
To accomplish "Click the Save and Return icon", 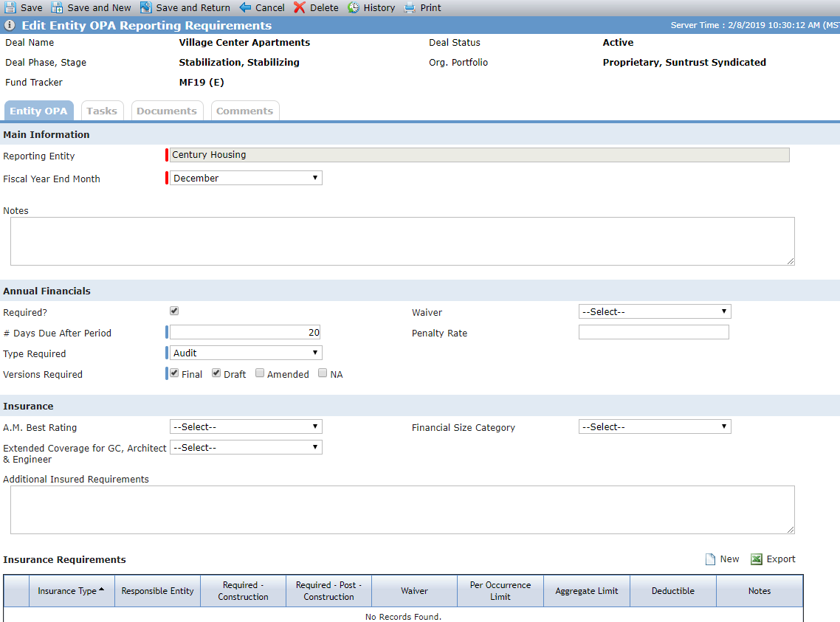I will (x=145, y=7).
